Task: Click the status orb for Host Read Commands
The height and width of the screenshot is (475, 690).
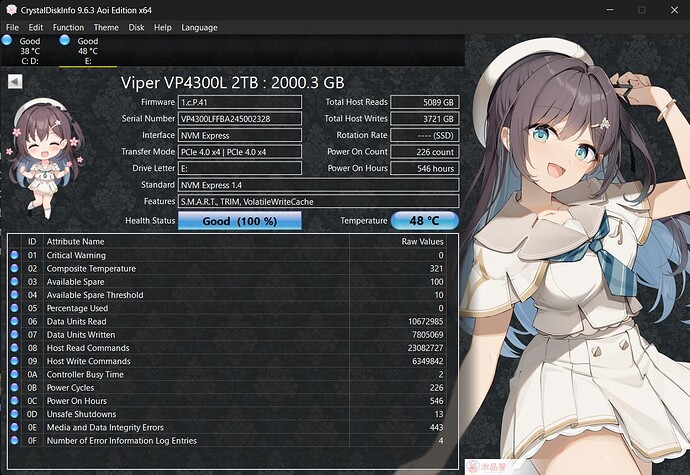Action: coord(15,347)
